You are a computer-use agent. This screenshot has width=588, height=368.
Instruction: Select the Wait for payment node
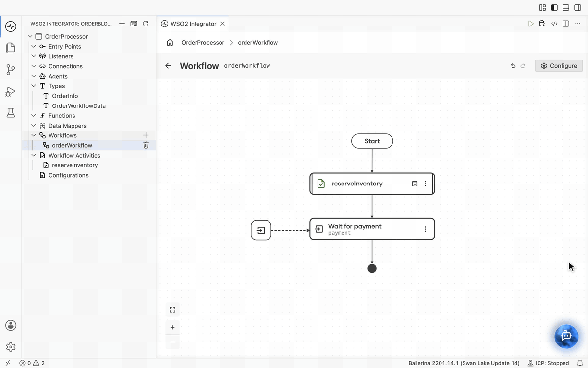pyautogui.click(x=372, y=229)
